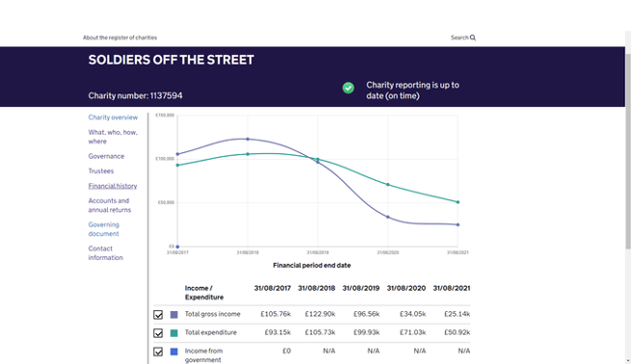The image size is (631, 364).
Task: Select the Financial history link
Action: (113, 186)
